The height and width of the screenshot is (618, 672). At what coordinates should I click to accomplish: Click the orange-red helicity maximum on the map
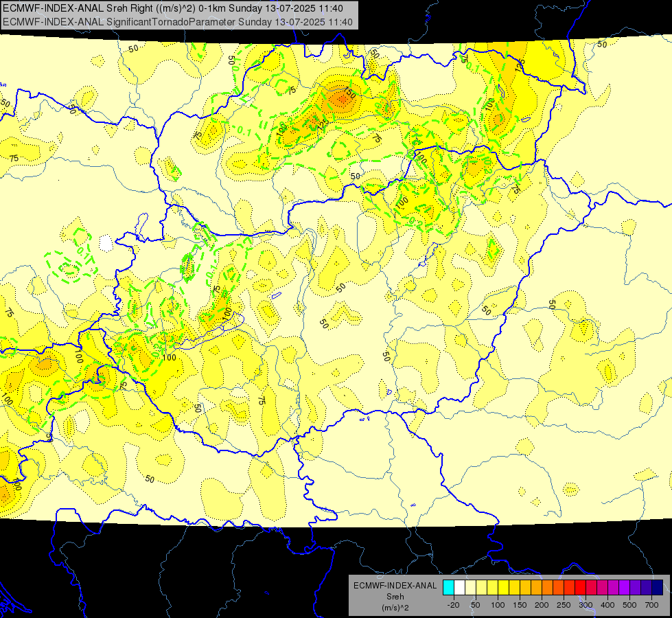[x=342, y=100]
